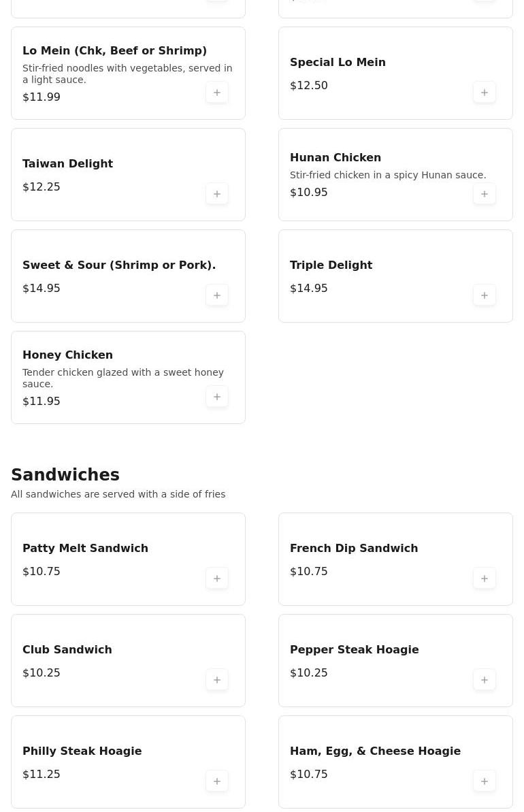Add Special Lo Mein using plus icon

tap(484, 93)
